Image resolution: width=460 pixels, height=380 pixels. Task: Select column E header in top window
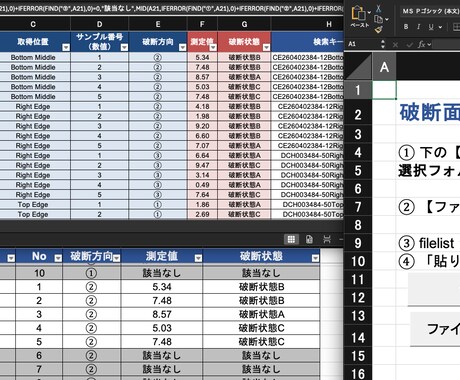[x=158, y=24]
